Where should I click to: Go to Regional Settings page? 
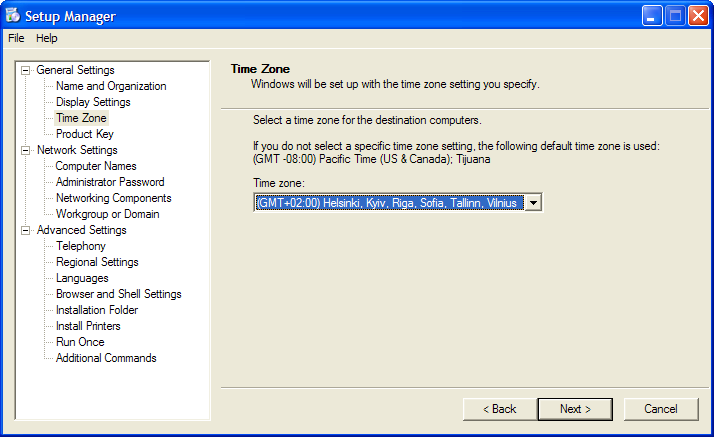pyautogui.click(x=97, y=262)
